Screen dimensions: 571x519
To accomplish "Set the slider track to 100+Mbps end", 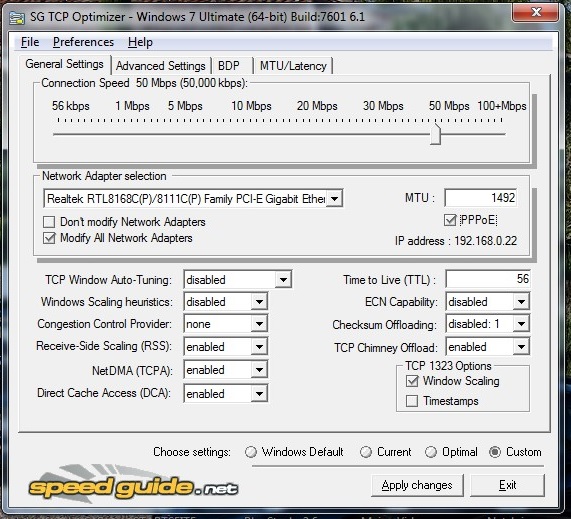I will 502,134.
